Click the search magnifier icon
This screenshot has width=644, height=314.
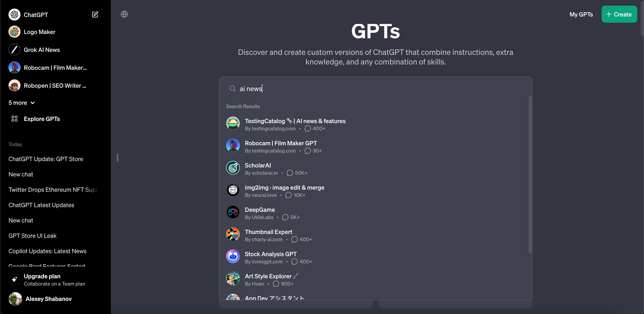pos(232,88)
